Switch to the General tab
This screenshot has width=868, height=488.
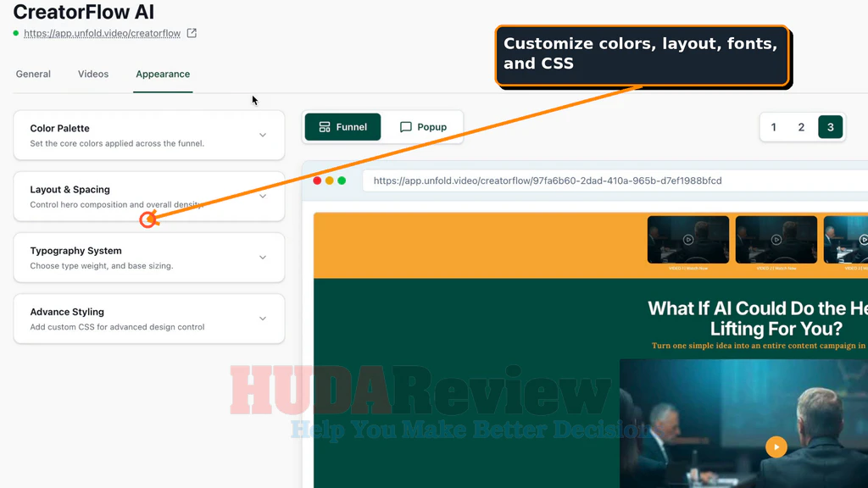pos(33,75)
